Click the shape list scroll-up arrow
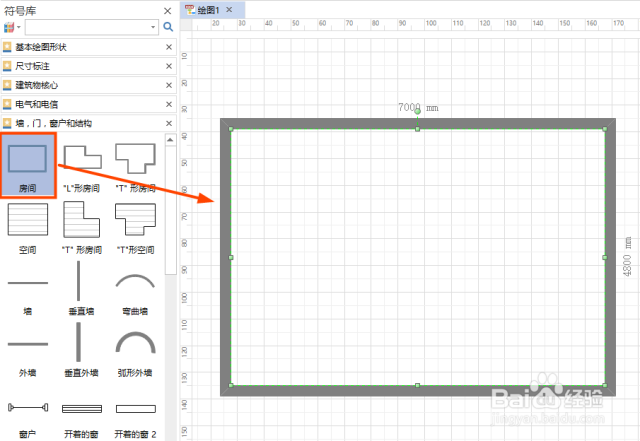 [170, 140]
